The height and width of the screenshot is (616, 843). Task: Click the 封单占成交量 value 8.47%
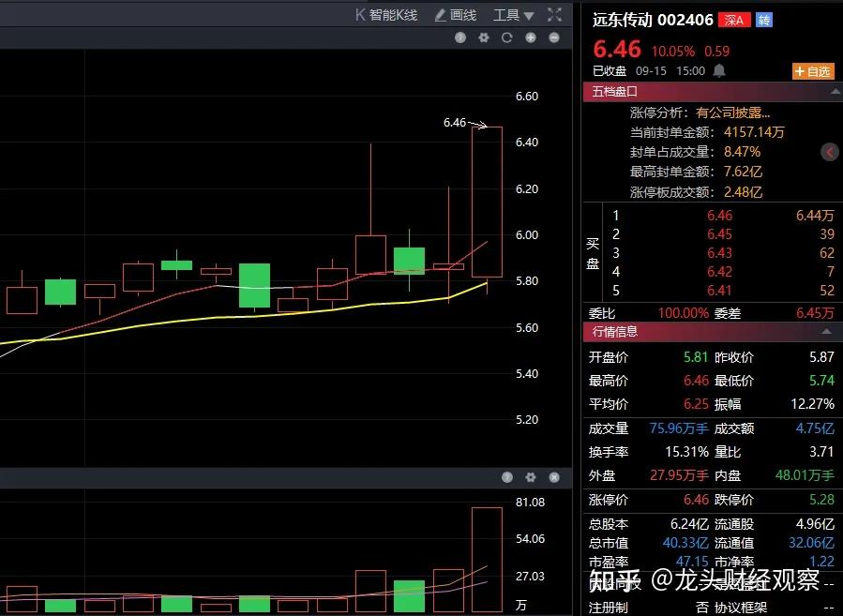coord(742,152)
